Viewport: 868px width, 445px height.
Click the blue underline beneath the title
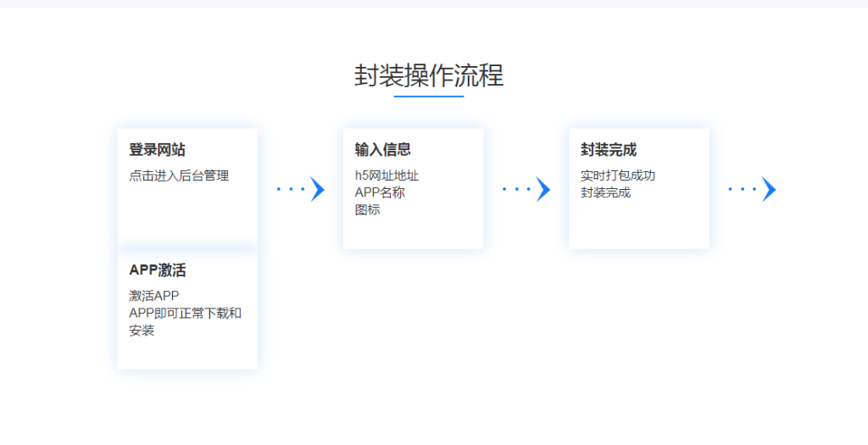click(x=429, y=97)
